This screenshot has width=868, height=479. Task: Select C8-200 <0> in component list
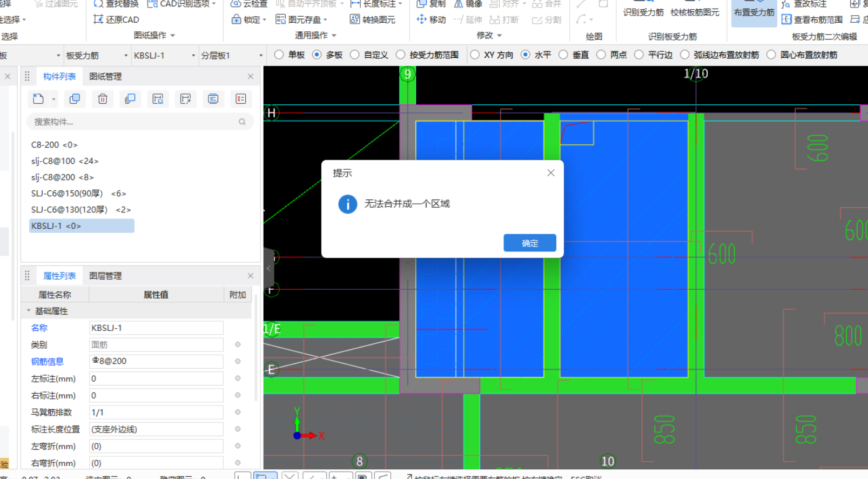(x=54, y=145)
